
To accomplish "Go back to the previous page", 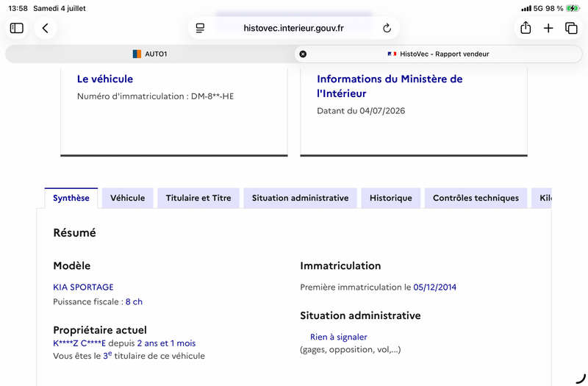I will coord(46,28).
